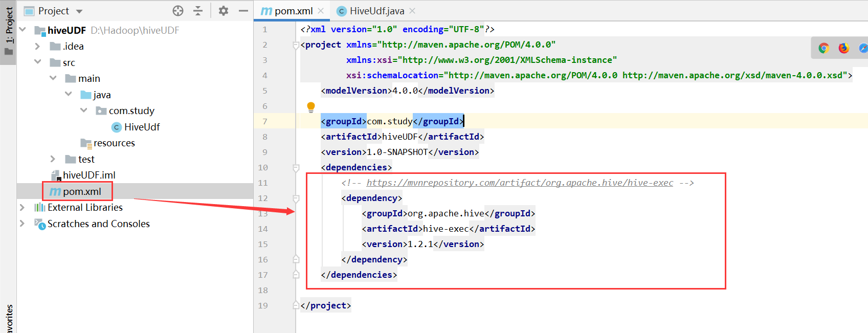The width and height of the screenshot is (868, 333).
Task: Expand the .idea folder
Action: click(37, 46)
